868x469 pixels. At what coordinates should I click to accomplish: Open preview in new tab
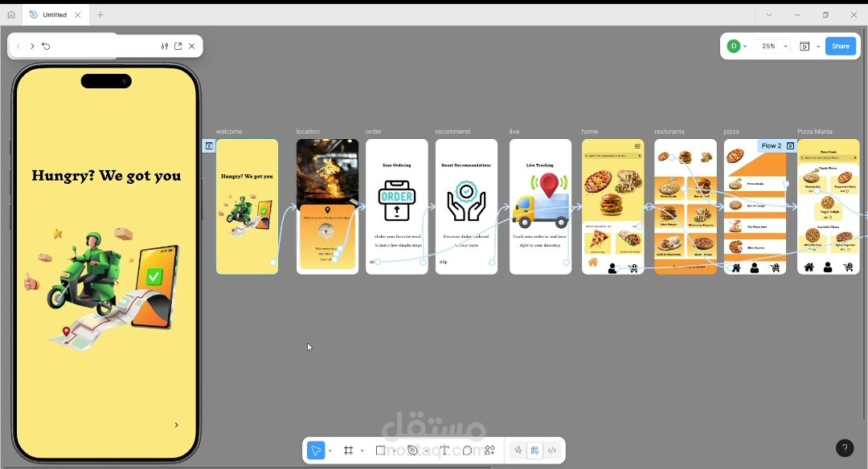click(178, 46)
